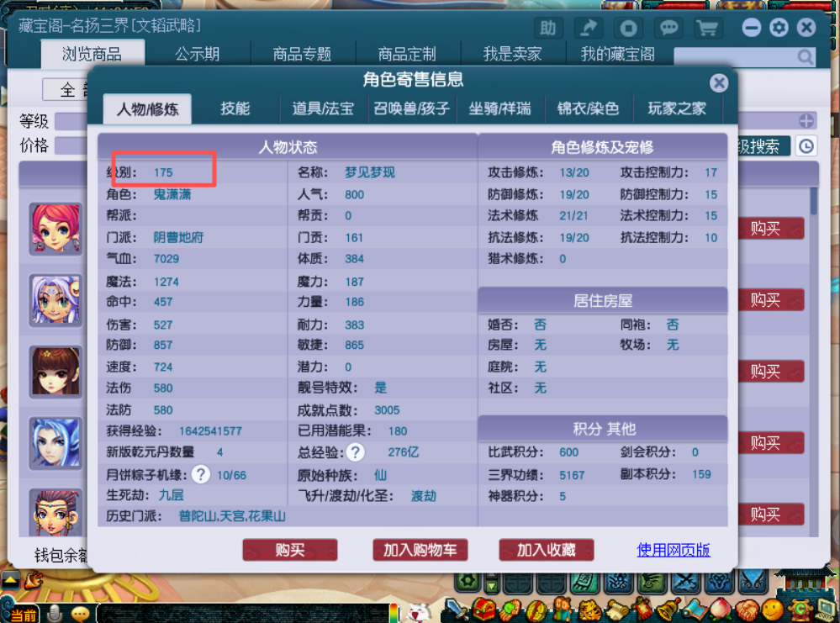Switch to the 技能 tab
Image resolution: width=840 pixels, height=623 pixels.
coord(235,108)
